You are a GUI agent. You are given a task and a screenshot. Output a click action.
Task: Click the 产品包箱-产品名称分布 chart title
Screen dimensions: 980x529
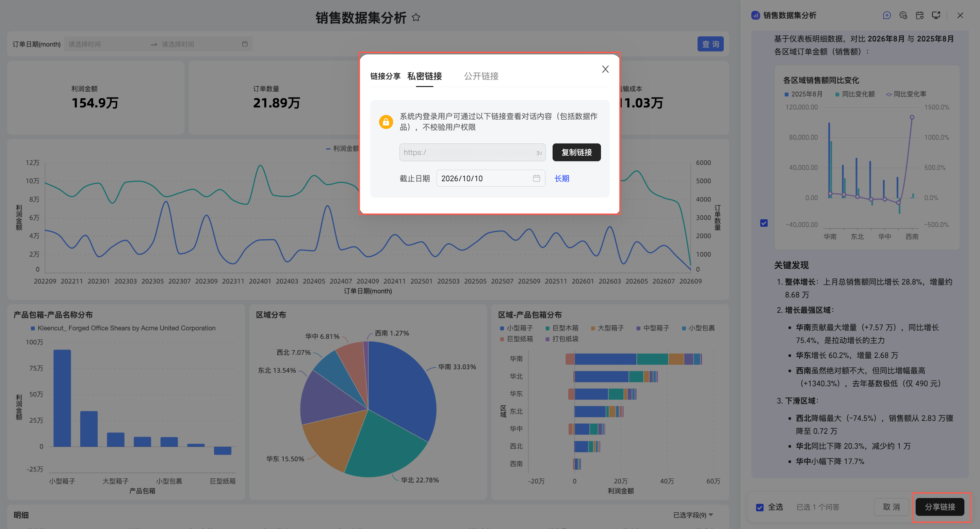pyautogui.click(x=53, y=315)
